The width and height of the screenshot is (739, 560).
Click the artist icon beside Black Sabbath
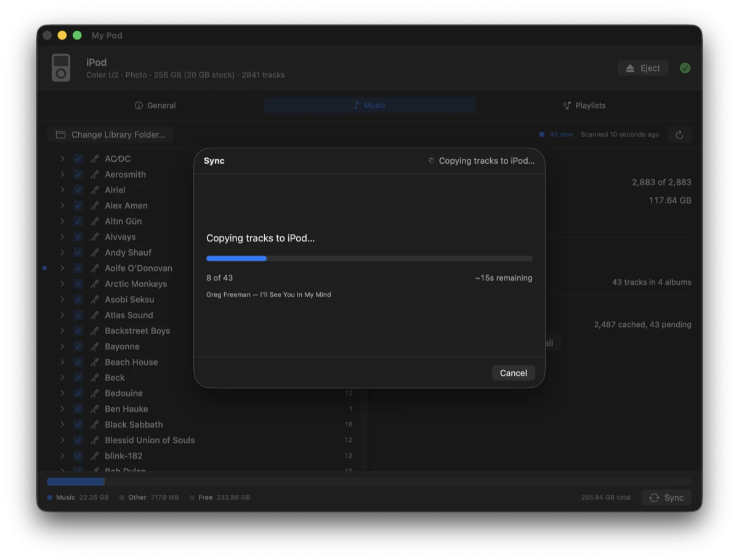coord(94,425)
